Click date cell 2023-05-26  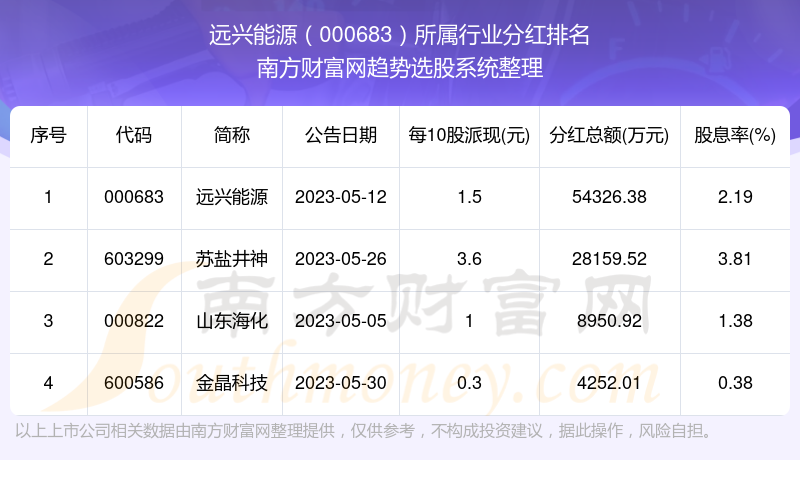click(x=341, y=259)
